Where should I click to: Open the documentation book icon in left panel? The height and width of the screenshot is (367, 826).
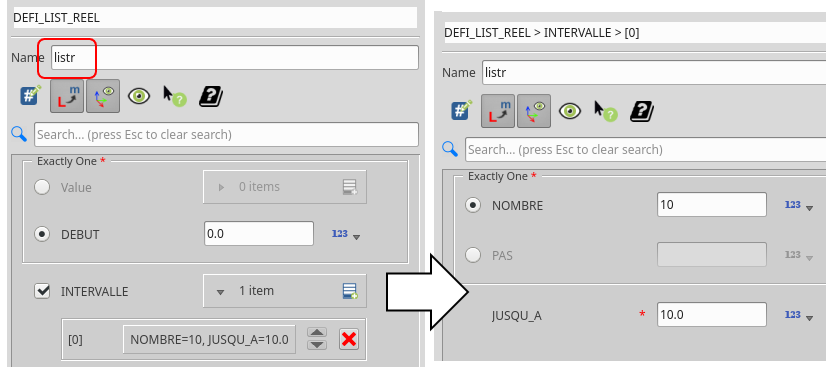click(x=211, y=96)
